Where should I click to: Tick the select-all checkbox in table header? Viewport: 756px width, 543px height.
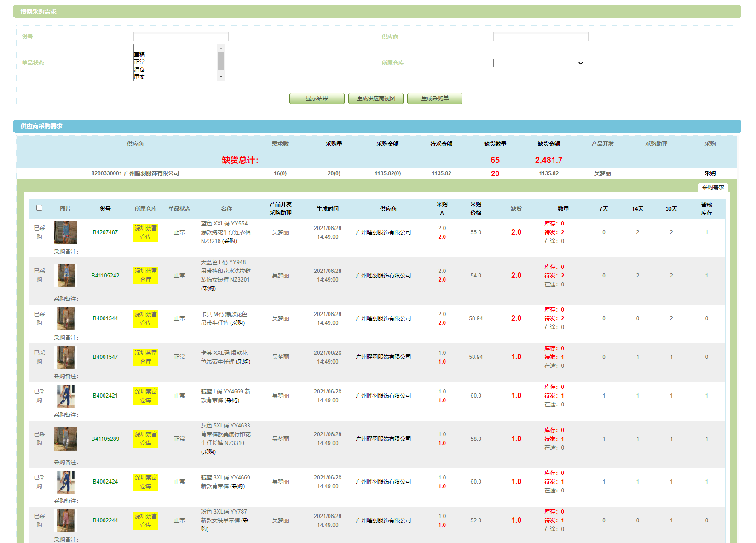point(40,208)
